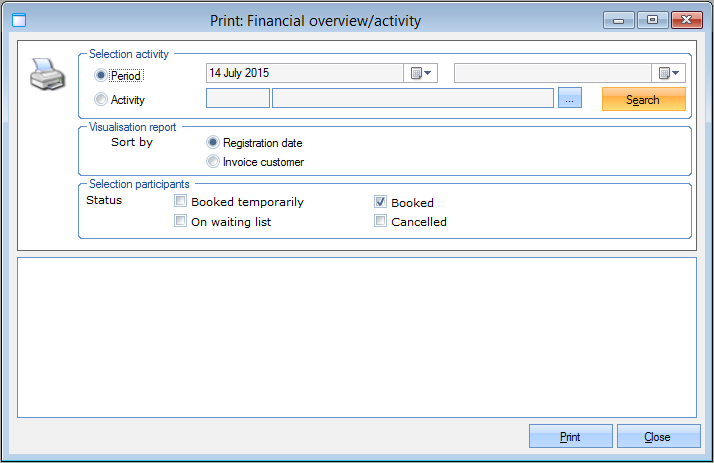Click the empty end date field

point(552,73)
